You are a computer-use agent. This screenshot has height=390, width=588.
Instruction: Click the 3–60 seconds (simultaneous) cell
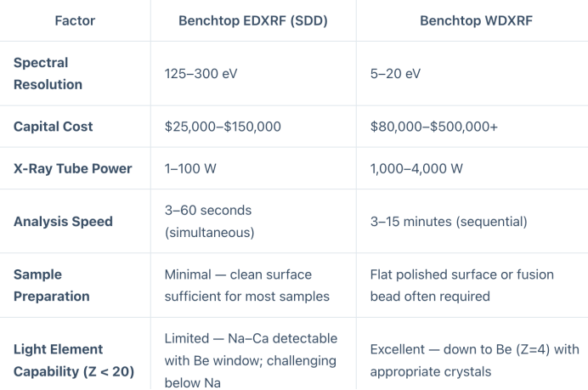click(x=208, y=221)
